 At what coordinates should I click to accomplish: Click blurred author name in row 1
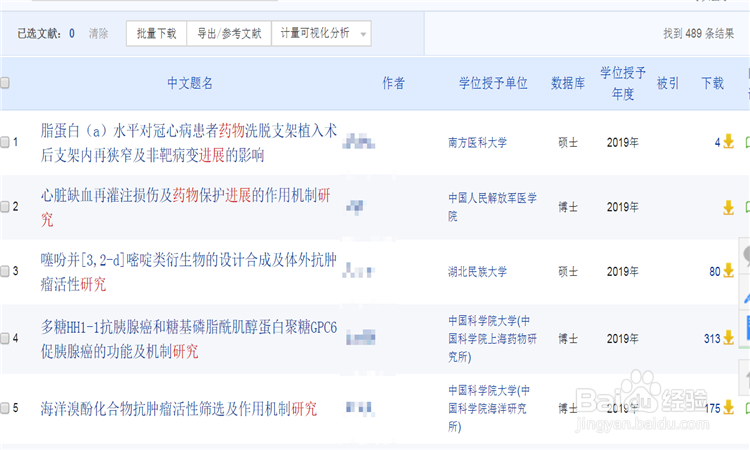(x=359, y=142)
